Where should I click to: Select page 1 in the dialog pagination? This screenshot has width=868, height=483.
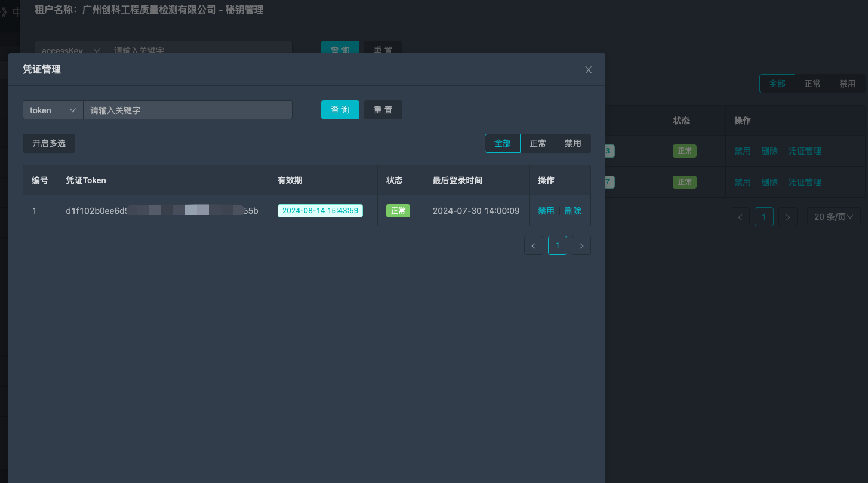(557, 245)
